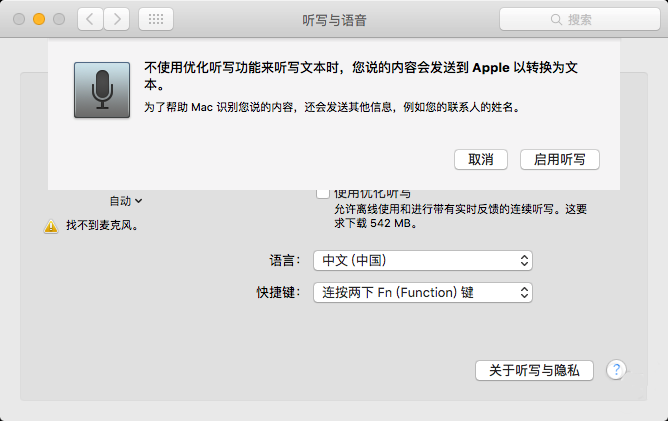Show all preferences grid icon
Screen dimensions: 668x421
tap(156, 19)
